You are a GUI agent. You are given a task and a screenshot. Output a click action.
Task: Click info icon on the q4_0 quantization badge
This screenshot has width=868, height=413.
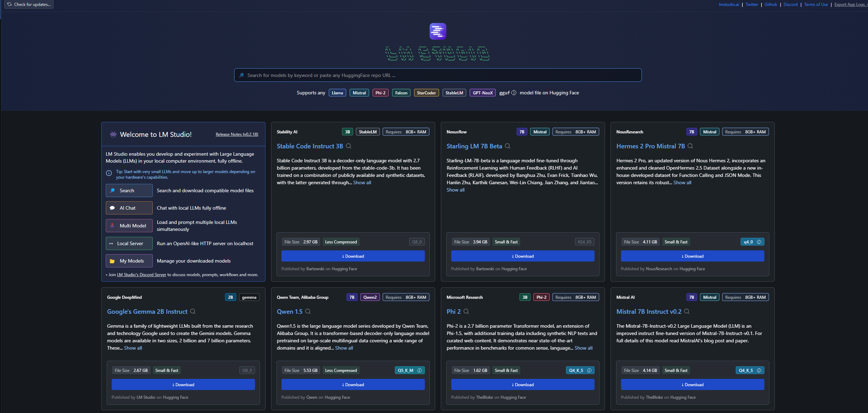[x=759, y=242]
